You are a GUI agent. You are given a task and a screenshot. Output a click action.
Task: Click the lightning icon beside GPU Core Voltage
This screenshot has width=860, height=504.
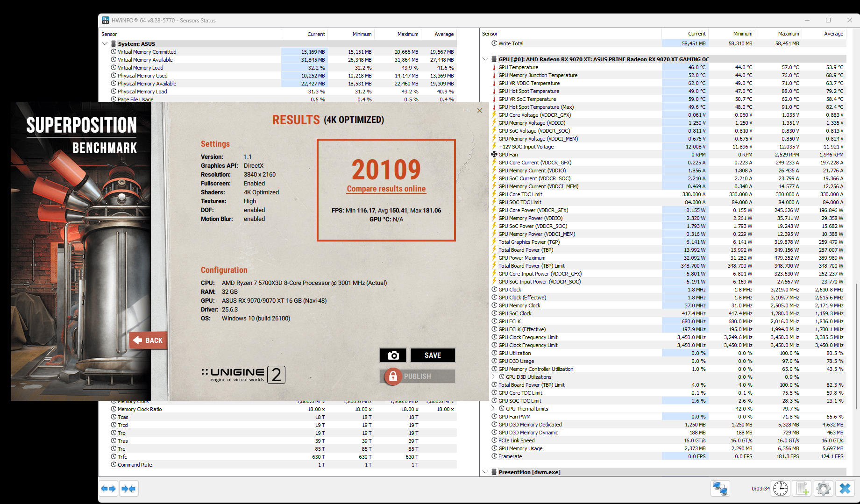tap(494, 115)
